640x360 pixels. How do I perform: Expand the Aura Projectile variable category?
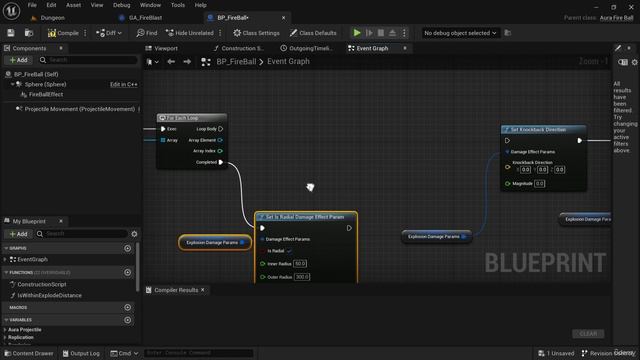(5, 330)
